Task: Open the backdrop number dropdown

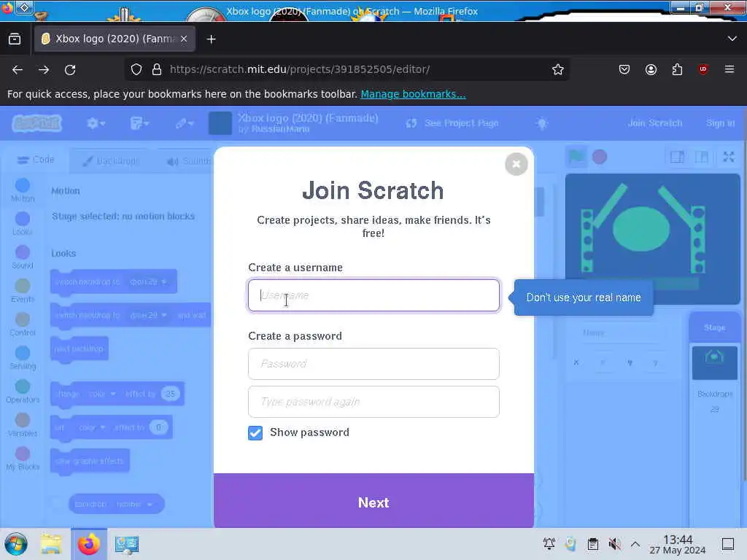Action: (x=134, y=505)
